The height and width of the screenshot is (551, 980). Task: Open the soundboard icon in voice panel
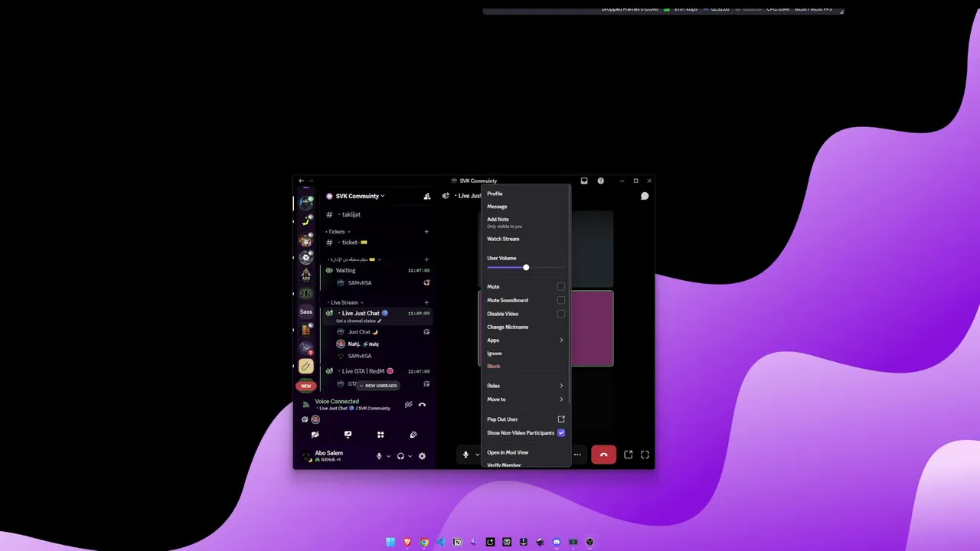pos(413,435)
